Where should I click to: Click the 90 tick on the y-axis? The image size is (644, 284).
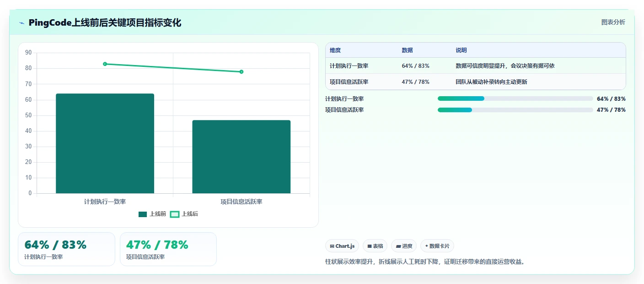(28, 53)
